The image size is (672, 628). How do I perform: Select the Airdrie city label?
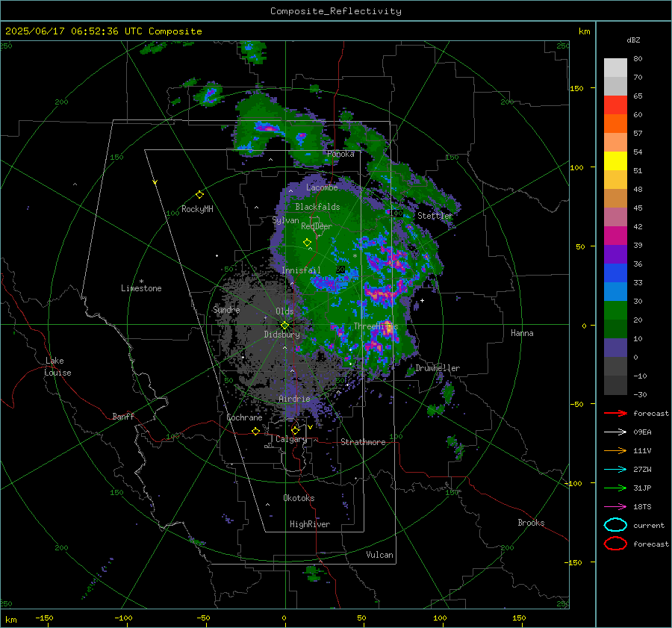pyautogui.click(x=294, y=399)
